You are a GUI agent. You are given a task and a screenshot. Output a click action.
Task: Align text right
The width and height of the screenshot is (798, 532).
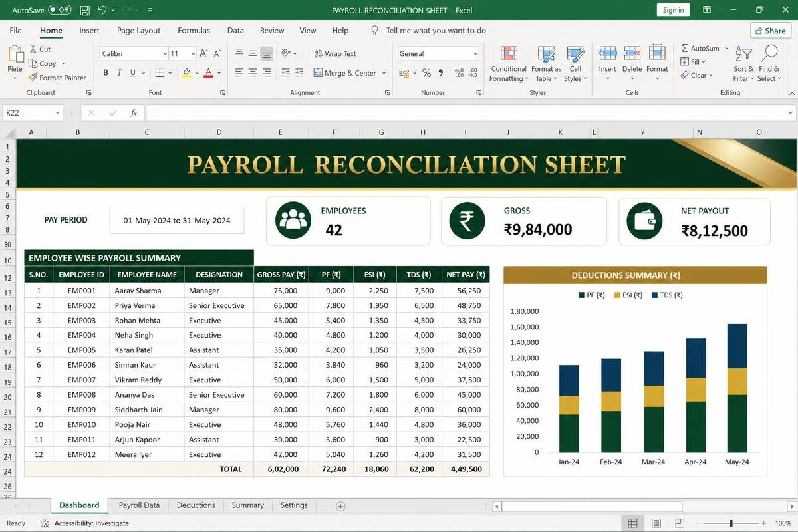(x=267, y=73)
